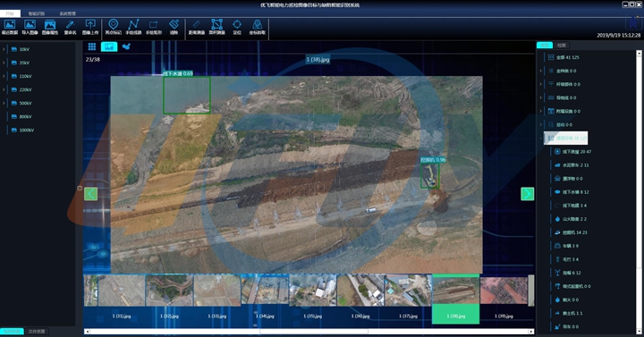This screenshot has width=644, height=337.
Task: Click the thumbnail strip horizontal scrollbar
Action: click(x=309, y=332)
